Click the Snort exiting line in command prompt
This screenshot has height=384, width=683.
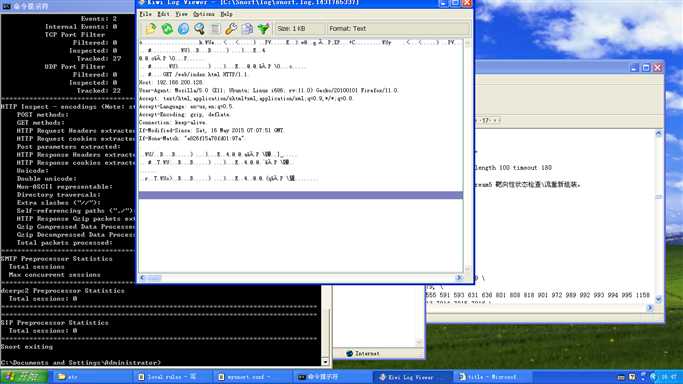pyautogui.click(x=27, y=347)
